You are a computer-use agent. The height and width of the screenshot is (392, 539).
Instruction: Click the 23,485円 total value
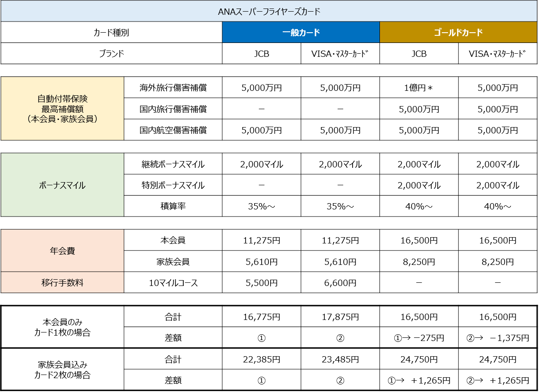point(341,359)
